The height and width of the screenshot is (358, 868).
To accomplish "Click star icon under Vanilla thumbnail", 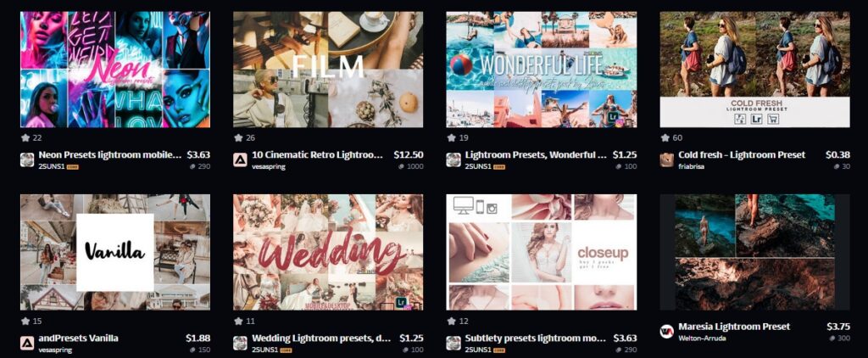I will (25, 321).
